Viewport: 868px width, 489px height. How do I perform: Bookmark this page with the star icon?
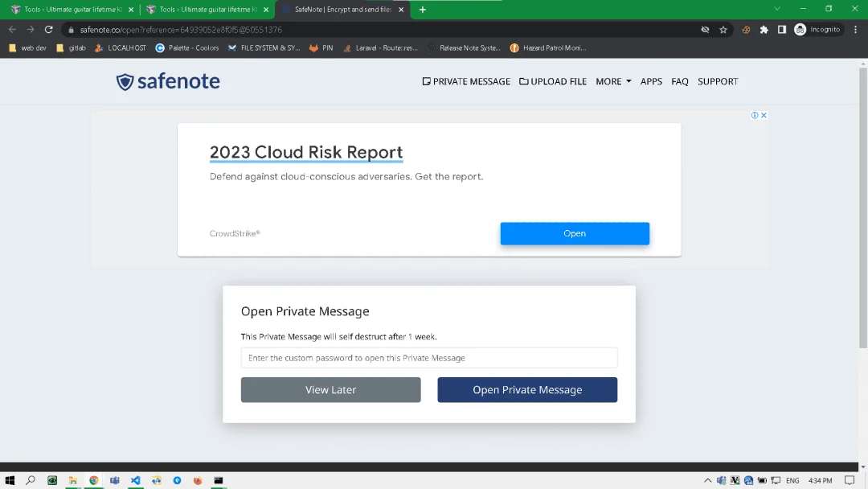pos(723,30)
